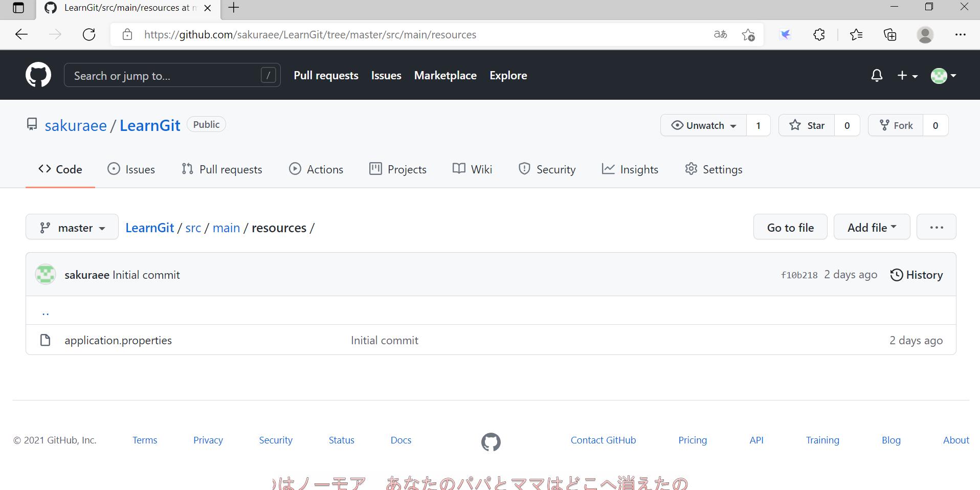Click the site lock icon in address bar
This screenshot has width=980, height=490.
tap(127, 35)
